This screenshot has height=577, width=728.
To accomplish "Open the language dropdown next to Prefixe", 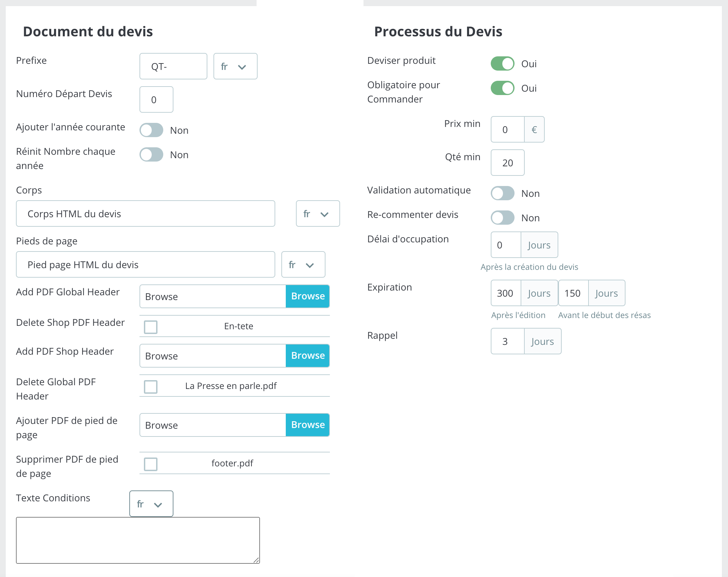I will 235,66.
